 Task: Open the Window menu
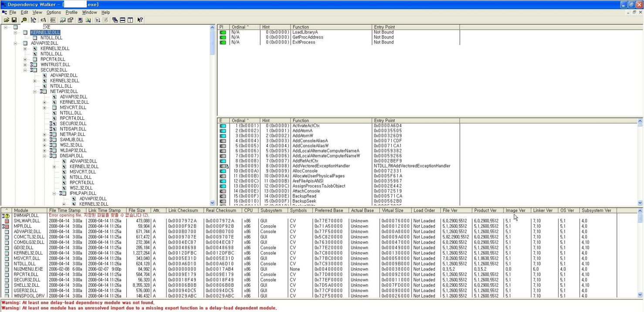(89, 13)
